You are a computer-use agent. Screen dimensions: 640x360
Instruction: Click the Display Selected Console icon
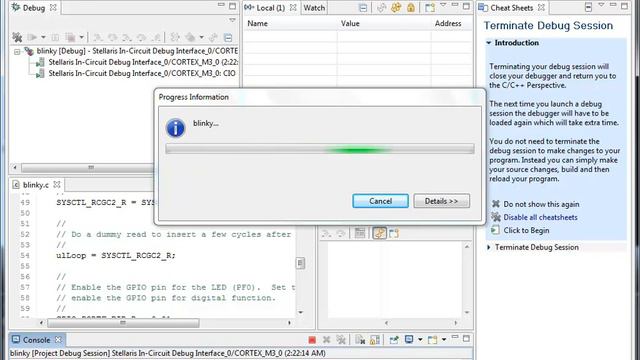pyautogui.click(x=409, y=340)
